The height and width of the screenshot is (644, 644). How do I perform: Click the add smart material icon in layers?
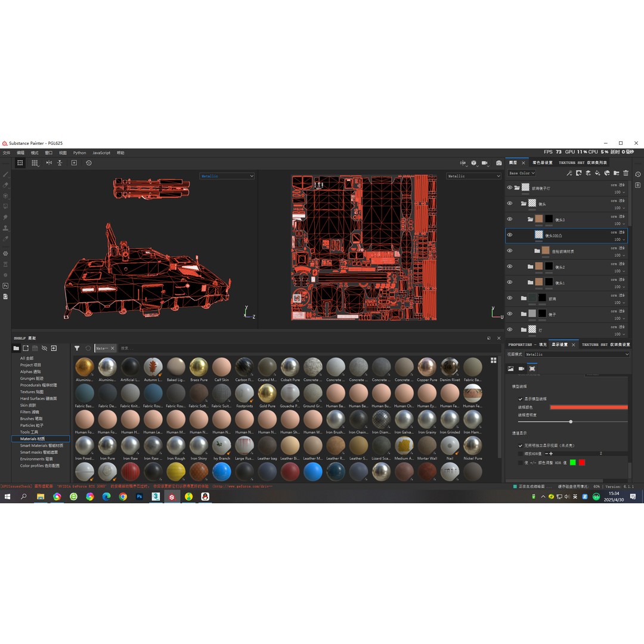(x=607, y=174)
